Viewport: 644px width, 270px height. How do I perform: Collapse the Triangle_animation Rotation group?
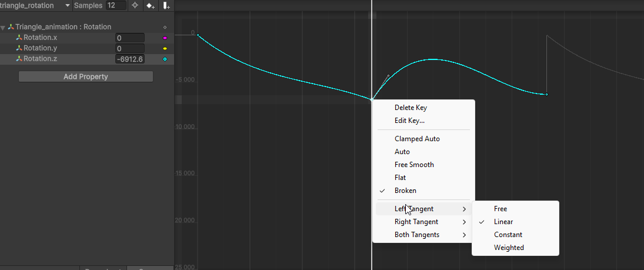click(x=3, y=28)
